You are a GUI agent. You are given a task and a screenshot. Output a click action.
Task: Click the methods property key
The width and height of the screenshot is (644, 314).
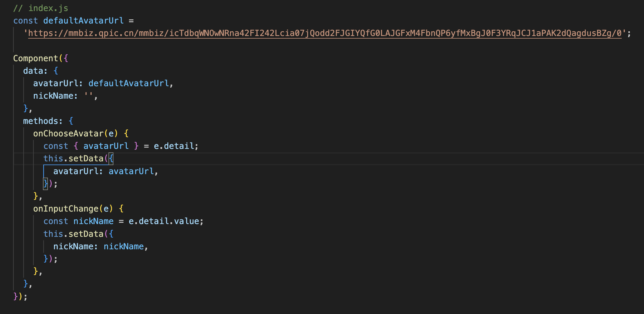coord(42,121)
